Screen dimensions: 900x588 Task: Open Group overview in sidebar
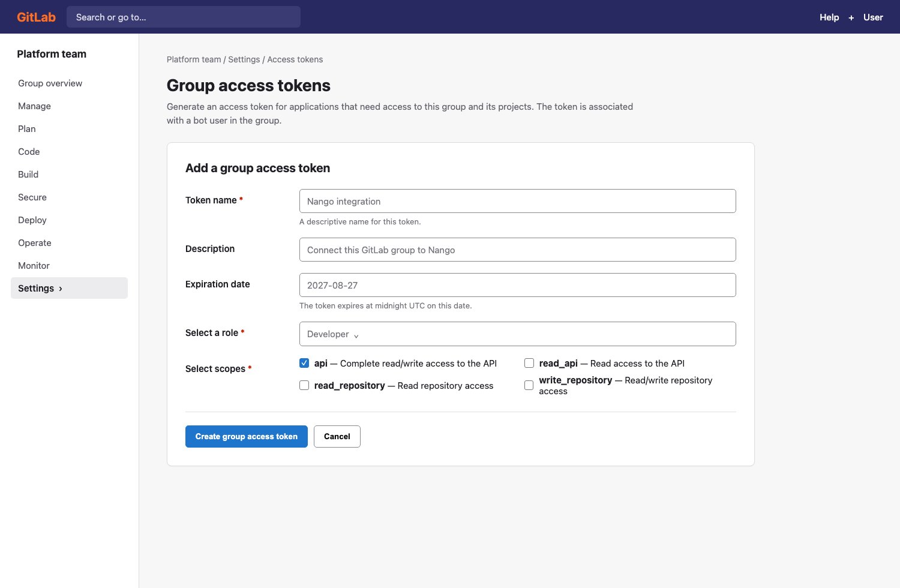[69, 83]
